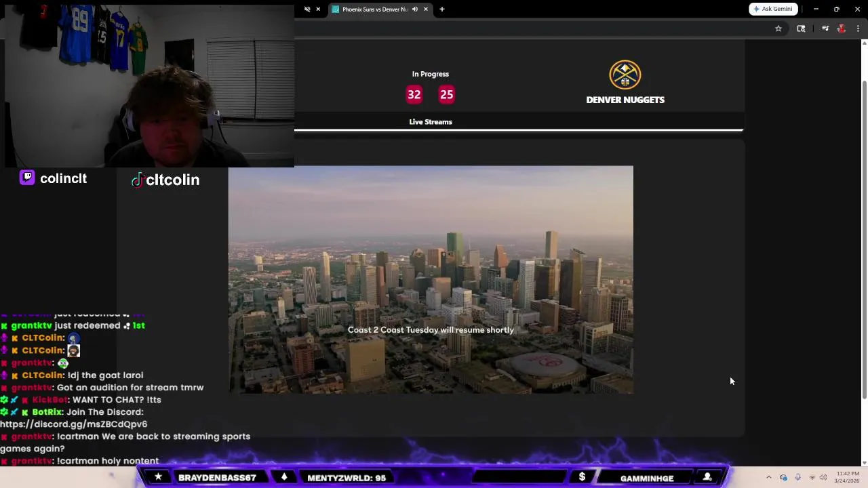
Task: Click the 'WANT TO CHAT? !tts' message
Action: (117, 400)
